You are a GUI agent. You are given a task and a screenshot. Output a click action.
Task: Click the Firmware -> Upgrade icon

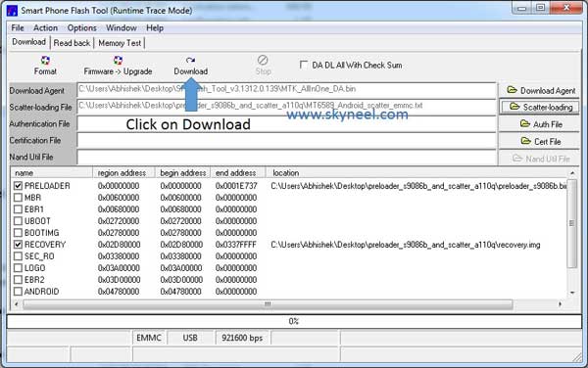119,60
